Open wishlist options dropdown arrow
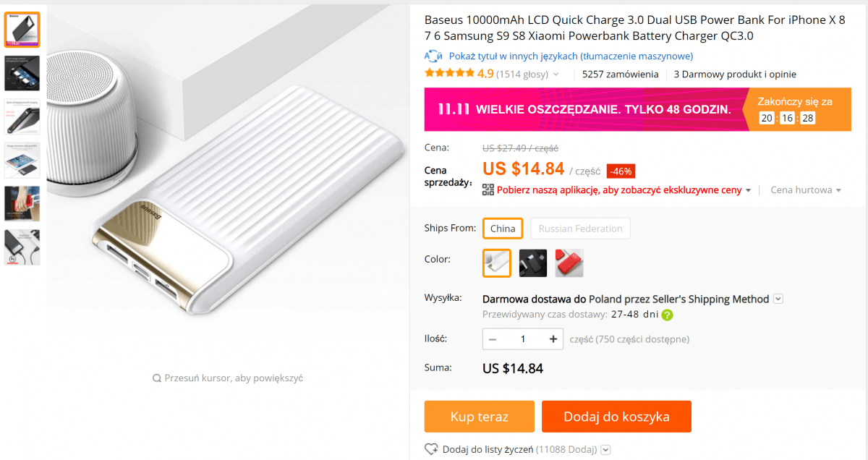The image size is (868, 460). click(605, 449)
